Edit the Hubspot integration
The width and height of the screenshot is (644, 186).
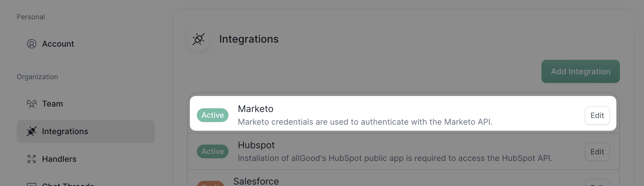tap(597, 152)
